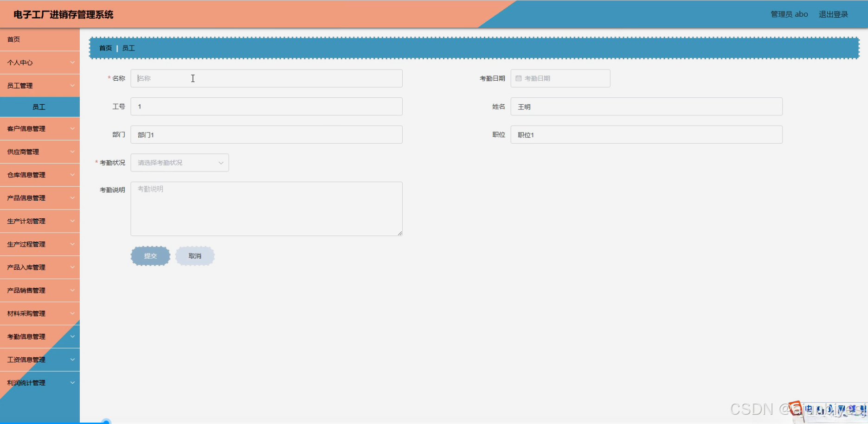Focus the 名称 input field
Image resolution: width=868 pixels, height=424 pixels.
pyautogui.click(x=267, y=78)
